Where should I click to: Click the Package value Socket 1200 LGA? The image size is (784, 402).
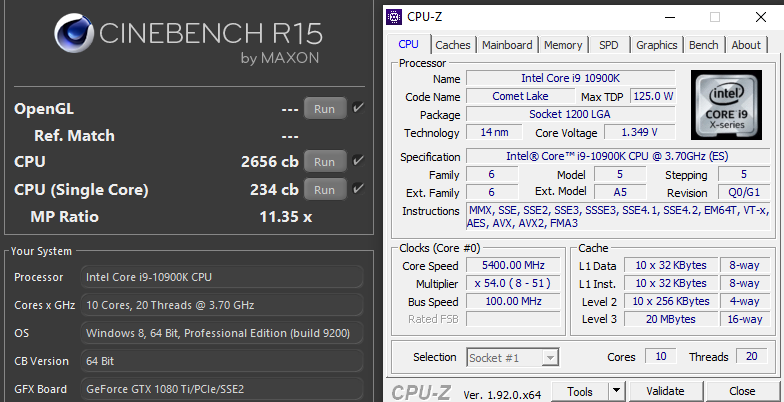pyautogui.click(x=570, y=114)
